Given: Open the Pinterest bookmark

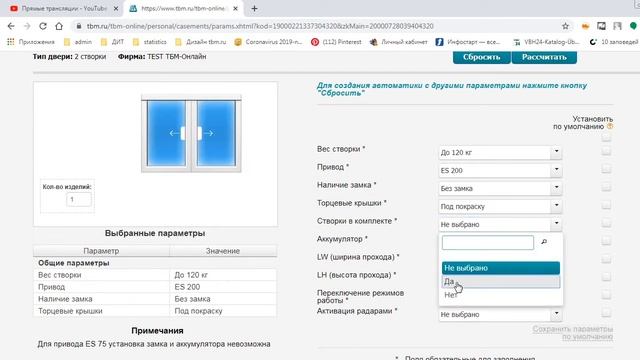Looking at the screenshot, I should (336, 42).
